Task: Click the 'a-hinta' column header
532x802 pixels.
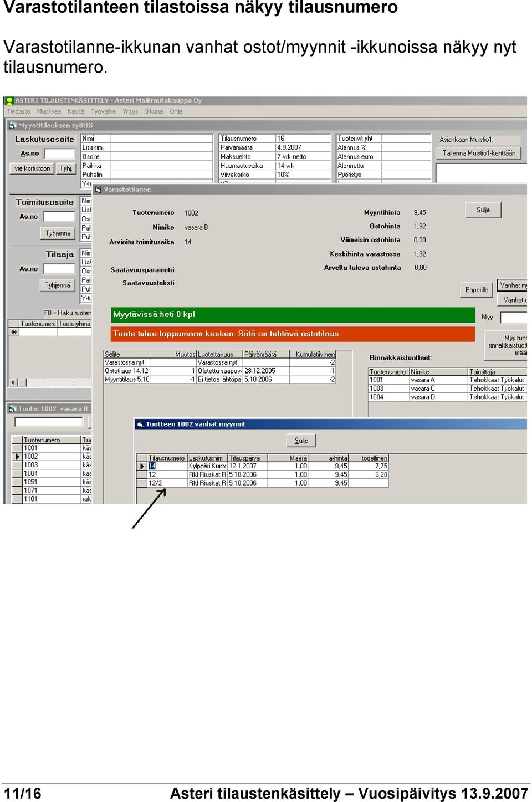Action: [328, 458]
